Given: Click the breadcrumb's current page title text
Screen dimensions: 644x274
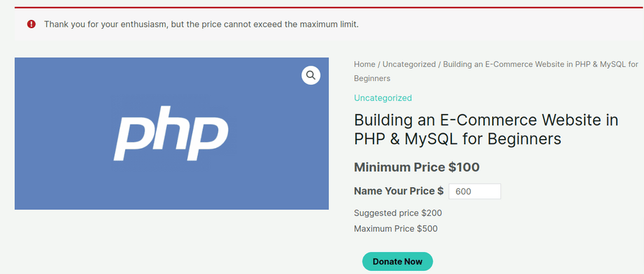Looking at the screenshot, I should pyautogui.click(x=540, y=64).
